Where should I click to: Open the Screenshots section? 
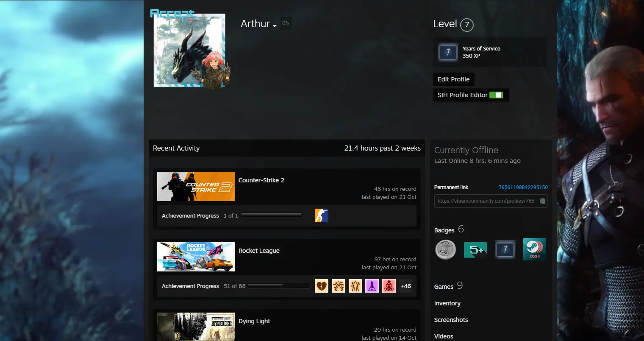tap(451, 320)
